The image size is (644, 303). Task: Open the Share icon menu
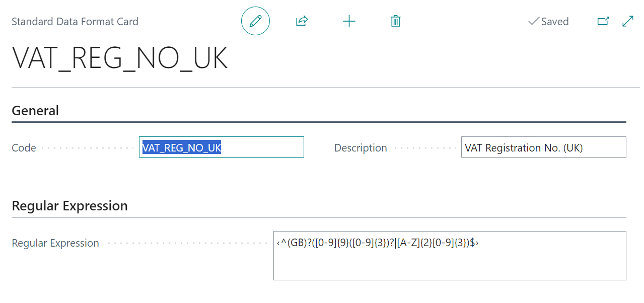coord(302,21)
